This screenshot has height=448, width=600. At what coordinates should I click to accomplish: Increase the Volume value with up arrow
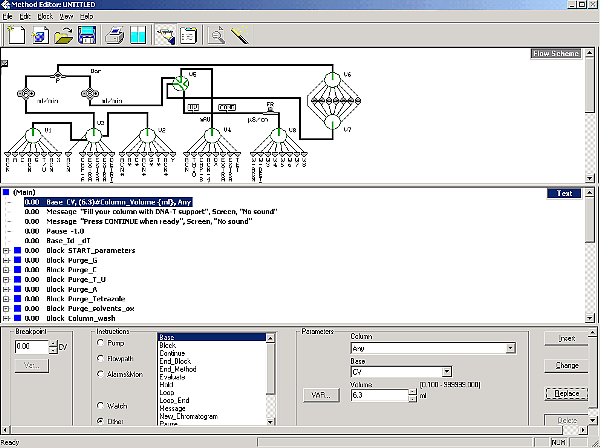click(x=412, y=391)
